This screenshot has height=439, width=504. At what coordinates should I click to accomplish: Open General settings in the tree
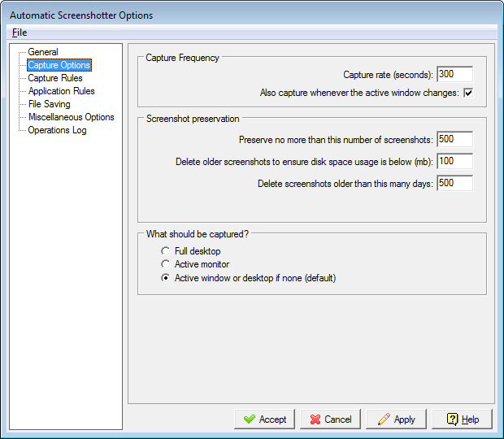[43, 52]
